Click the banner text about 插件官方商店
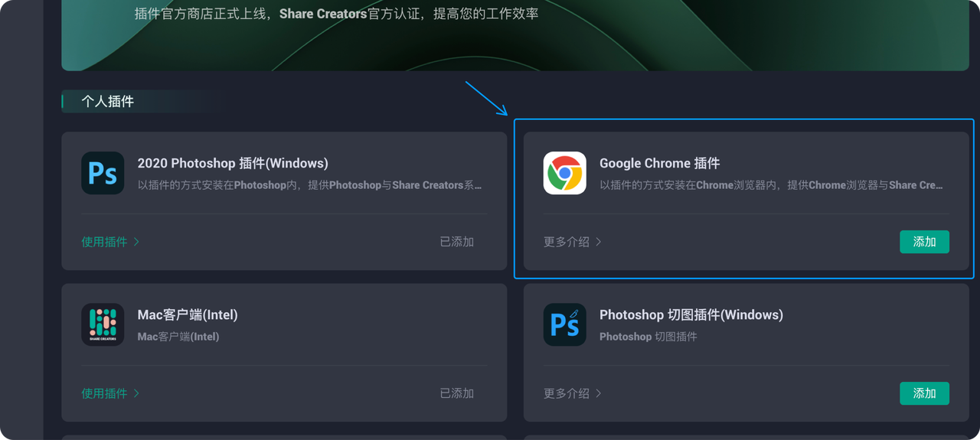 point(336,14)
